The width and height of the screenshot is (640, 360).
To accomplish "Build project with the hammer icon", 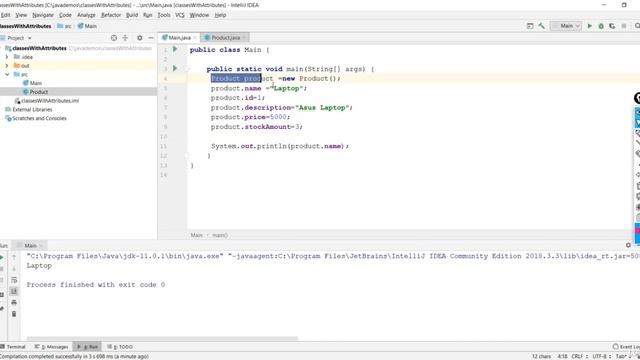I will [x=542, y=26].
